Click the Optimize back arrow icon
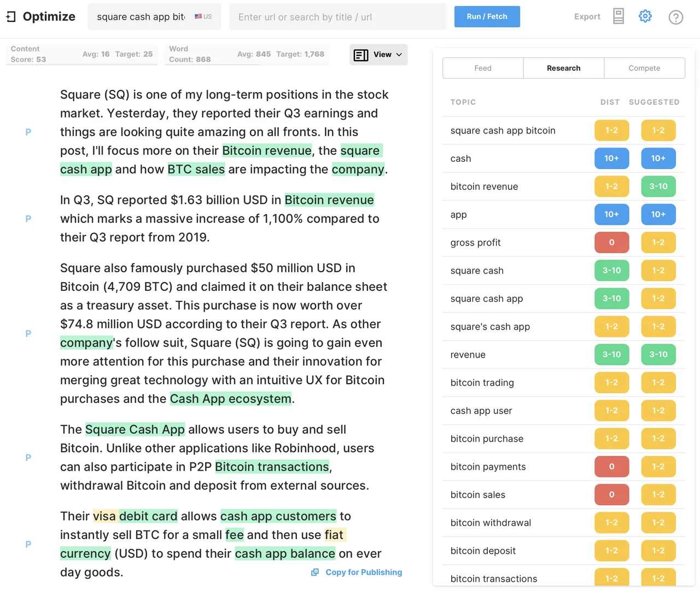The width and height of the screenshot is (700, 591). pyautogui.click(x=11, y=17)
